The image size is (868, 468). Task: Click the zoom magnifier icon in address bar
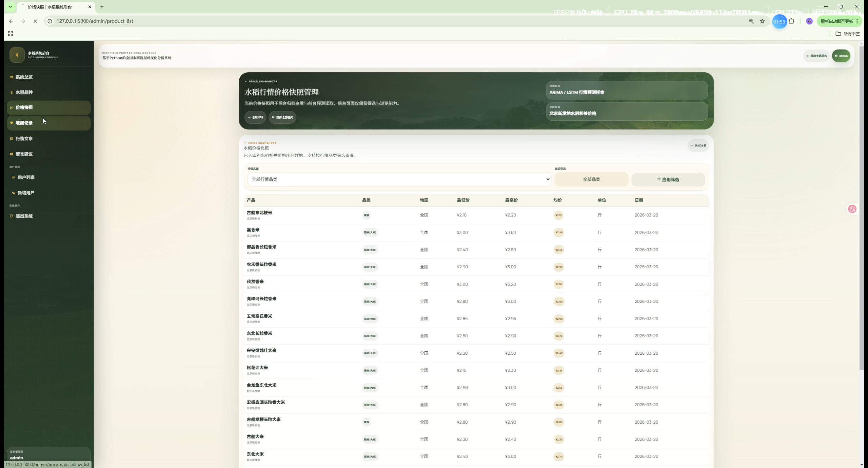pyautogui.click(x=751, y=21)
